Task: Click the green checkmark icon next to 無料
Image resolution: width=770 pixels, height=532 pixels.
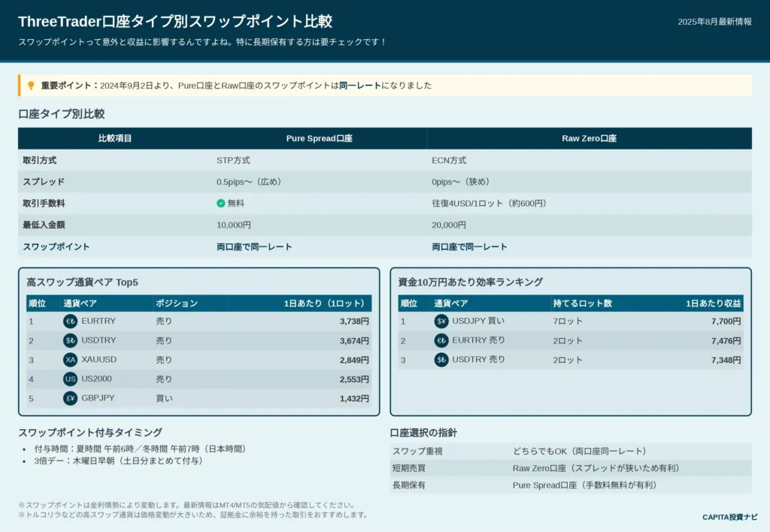Action: [x=221, y=203]
